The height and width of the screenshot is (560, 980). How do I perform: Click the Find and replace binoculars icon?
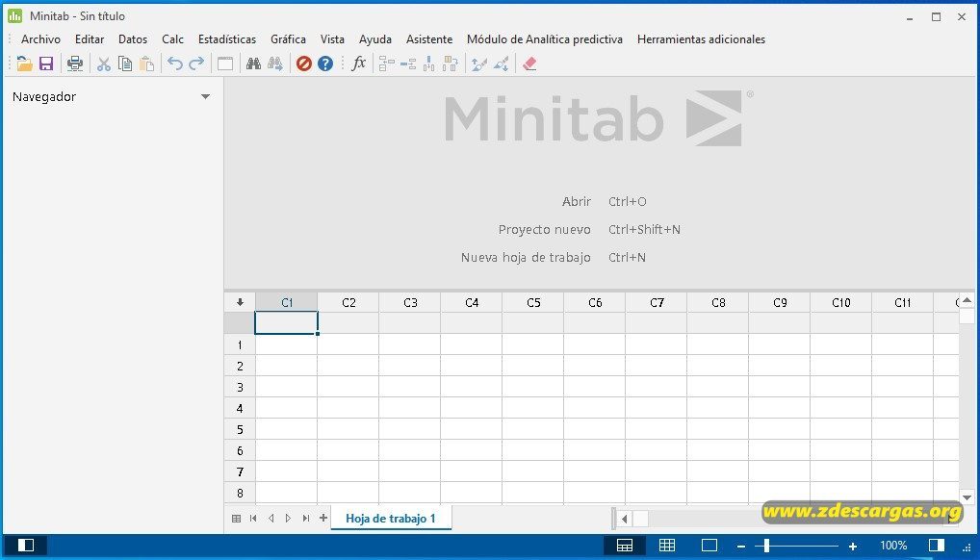275,64
